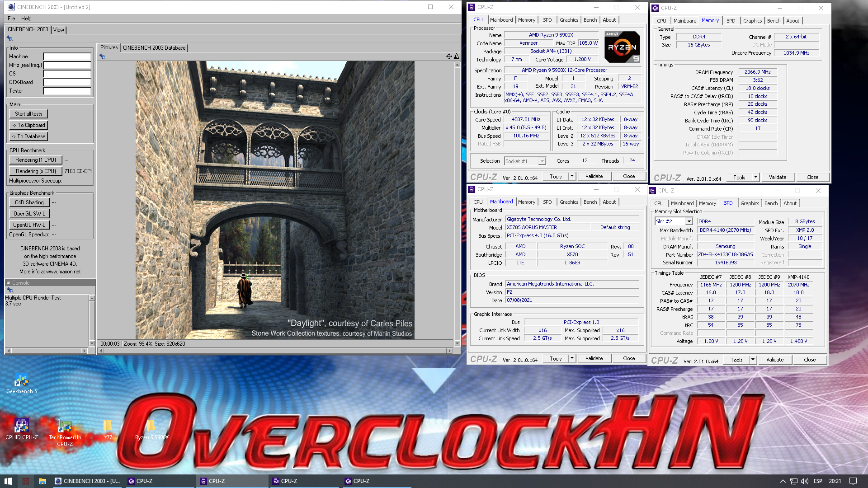Click the volume icon in system tray

pos(804,481)
